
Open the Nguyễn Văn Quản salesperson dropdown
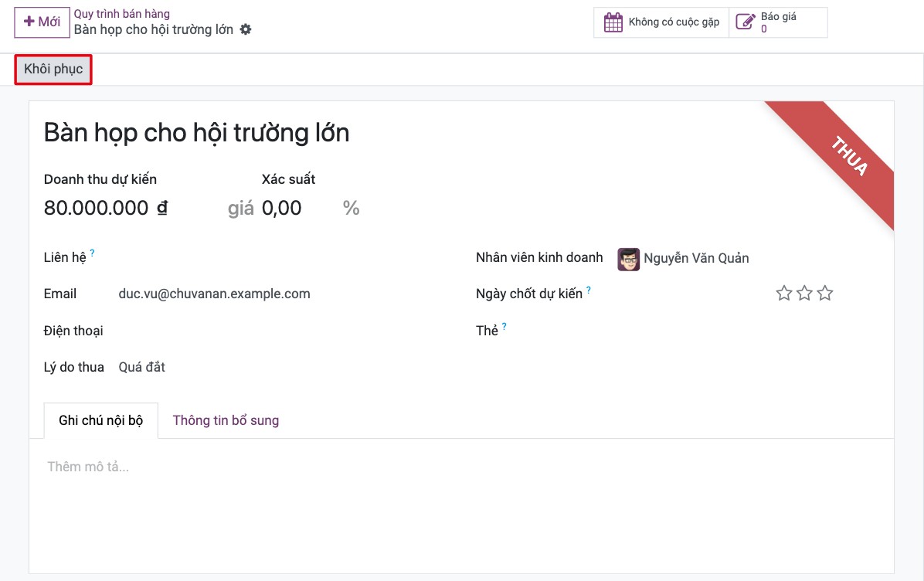click(696, 258)
